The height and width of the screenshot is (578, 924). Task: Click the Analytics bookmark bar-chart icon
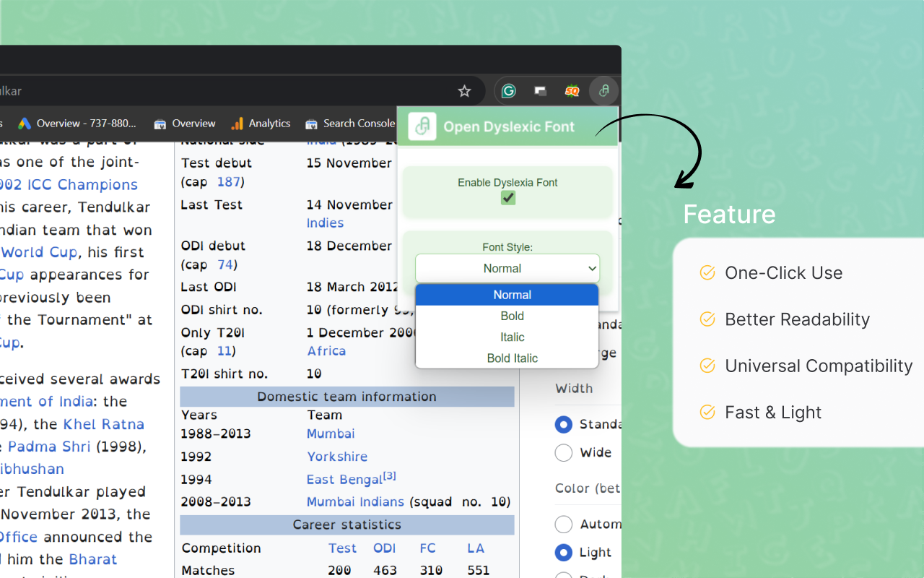point(237,124)
